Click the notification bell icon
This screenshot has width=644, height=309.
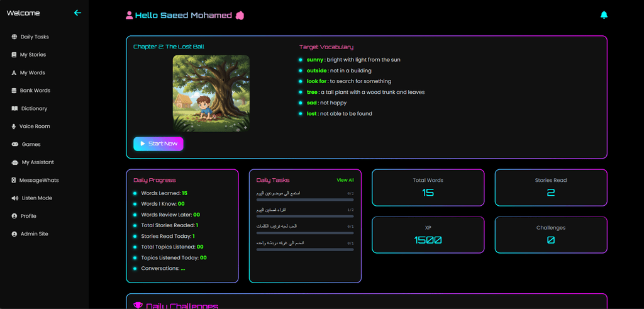click(604, 15)
